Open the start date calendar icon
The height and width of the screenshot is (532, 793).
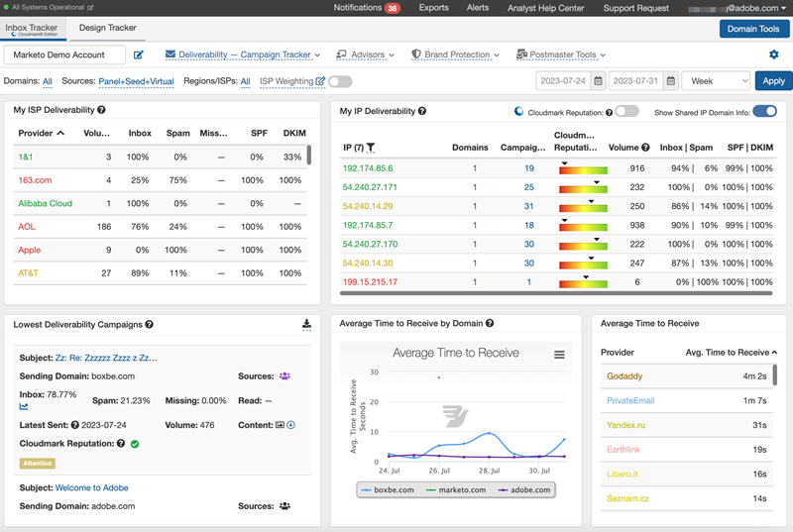[598, 81]
